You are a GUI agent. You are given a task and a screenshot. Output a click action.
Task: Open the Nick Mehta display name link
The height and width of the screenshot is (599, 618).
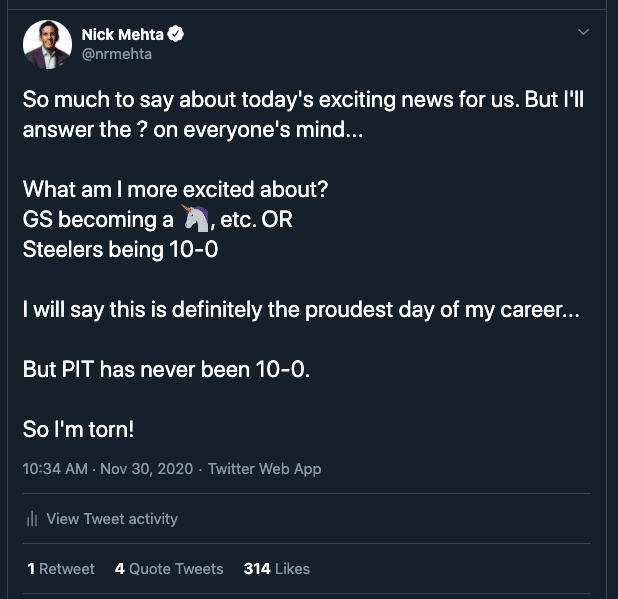(123, 35)
